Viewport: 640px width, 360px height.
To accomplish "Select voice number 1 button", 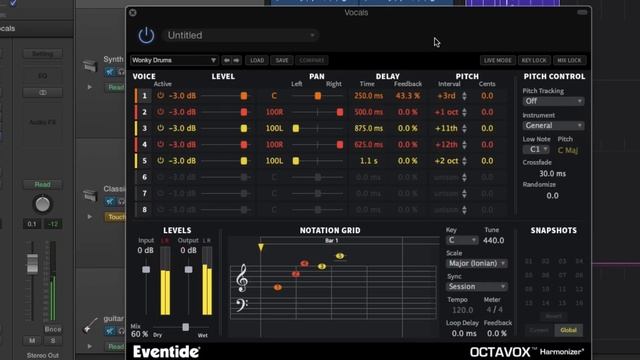I will tap(144, 96).
